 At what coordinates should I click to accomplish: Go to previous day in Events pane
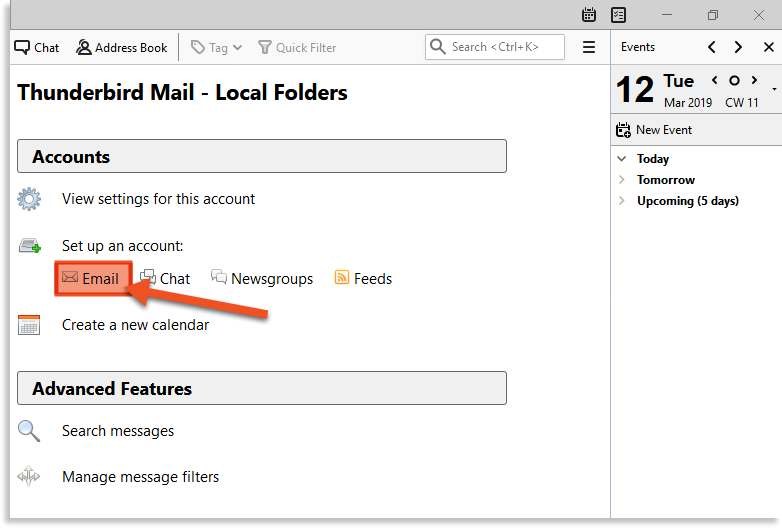pyautogui.click(x=712, y=47)
